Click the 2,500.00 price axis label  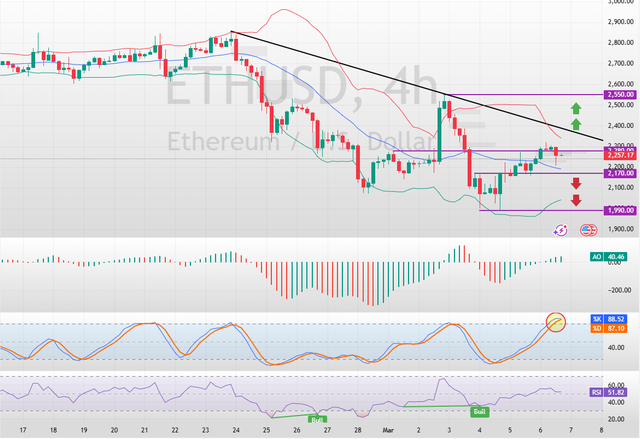coord(620,105)
